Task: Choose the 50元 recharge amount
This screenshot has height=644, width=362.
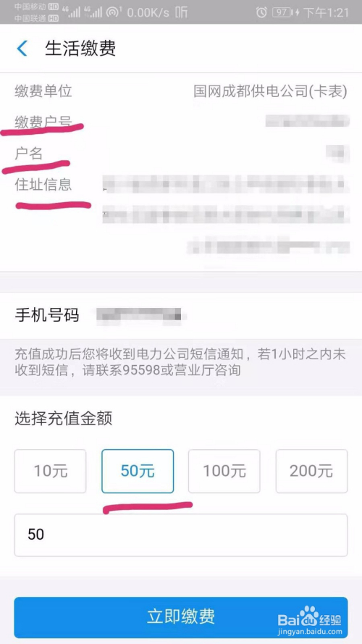Action: (x=138, y=471)
